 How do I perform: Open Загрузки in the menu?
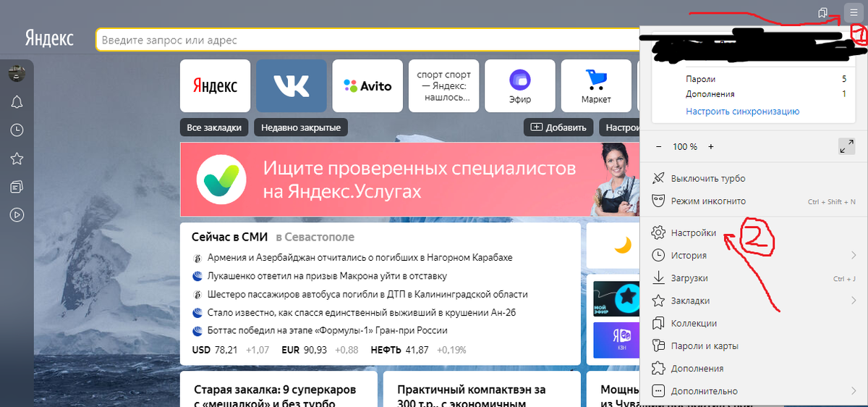754,278
